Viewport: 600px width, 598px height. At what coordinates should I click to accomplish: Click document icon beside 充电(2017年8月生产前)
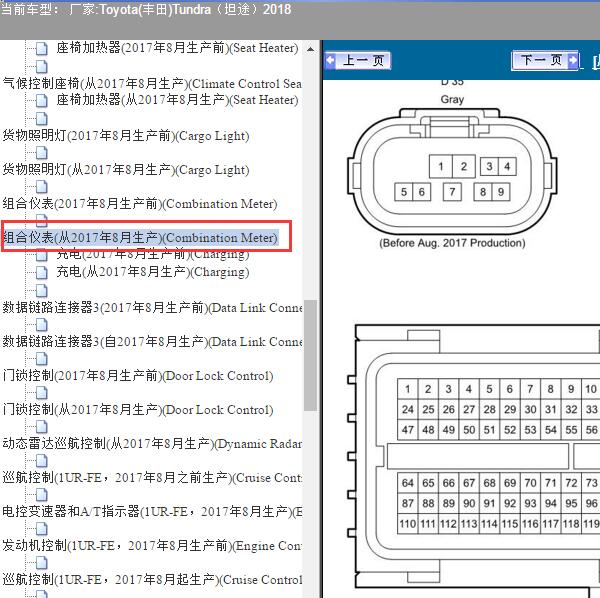[41, 254]
